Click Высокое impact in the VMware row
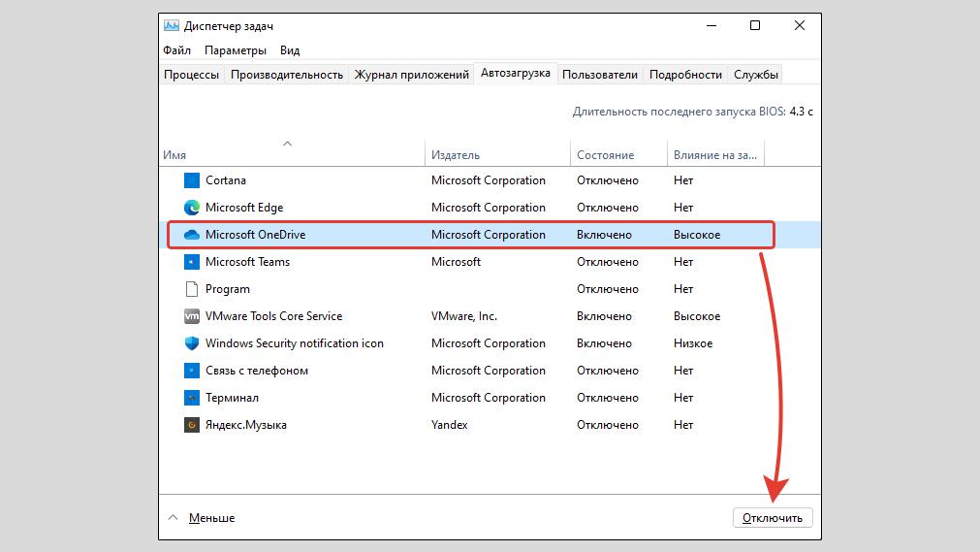This screenshot has width=980, height=552. [697, 316]
